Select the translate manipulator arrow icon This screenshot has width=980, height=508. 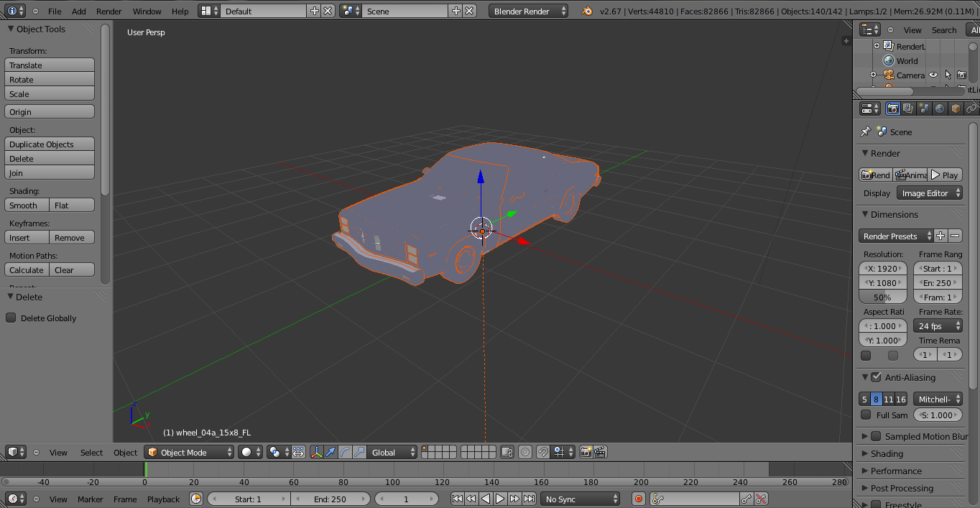[330, 452]
